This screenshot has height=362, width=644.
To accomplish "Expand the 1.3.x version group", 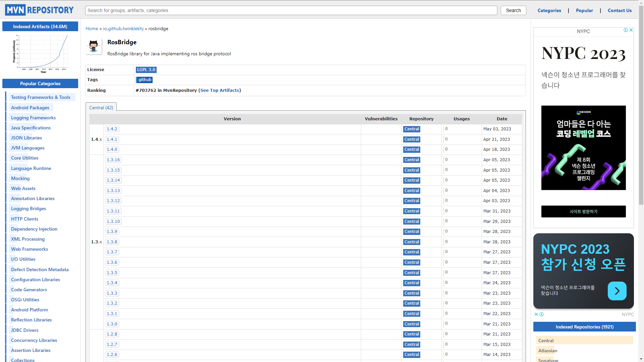I will pos(96,241).
